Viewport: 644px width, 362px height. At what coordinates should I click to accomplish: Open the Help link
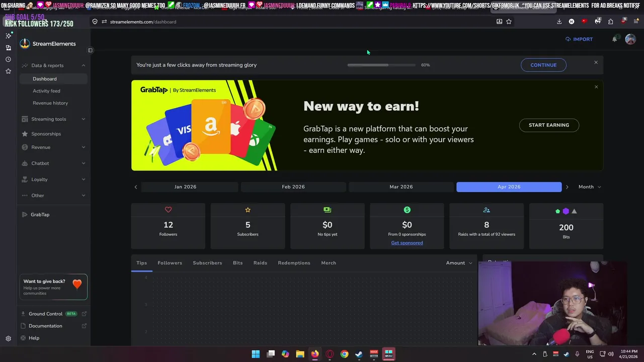click(x=34, y=338)
